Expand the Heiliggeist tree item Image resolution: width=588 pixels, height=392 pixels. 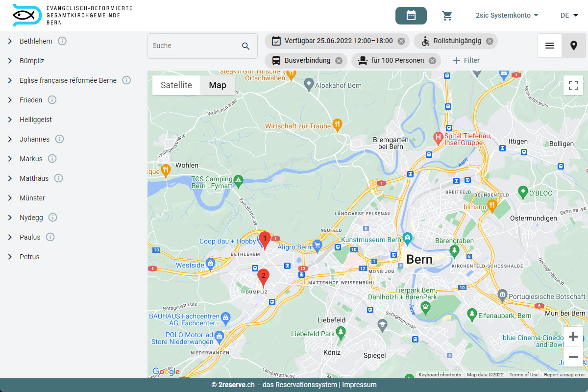pos(10,120)
